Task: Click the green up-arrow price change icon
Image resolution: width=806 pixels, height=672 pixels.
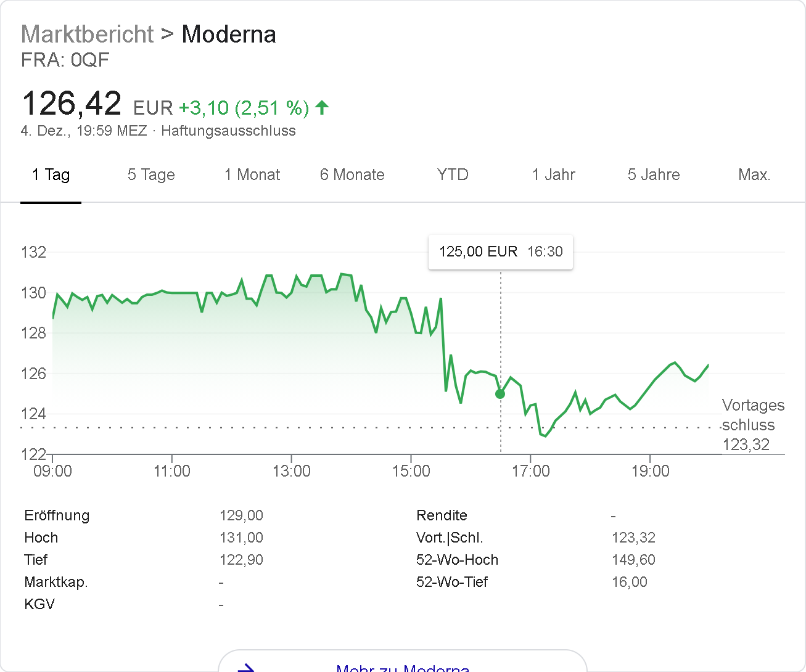Action: (x=322, y=108)
